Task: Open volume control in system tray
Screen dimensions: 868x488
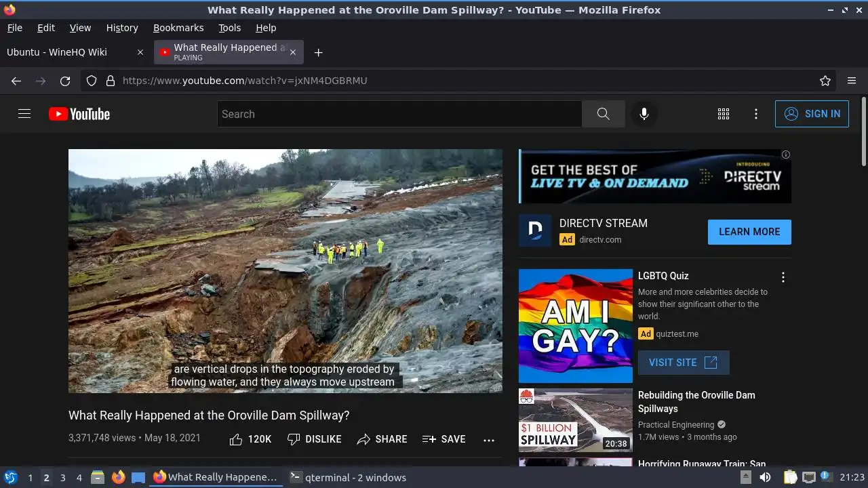Action: pyautogui.click(x=765, y=477)
